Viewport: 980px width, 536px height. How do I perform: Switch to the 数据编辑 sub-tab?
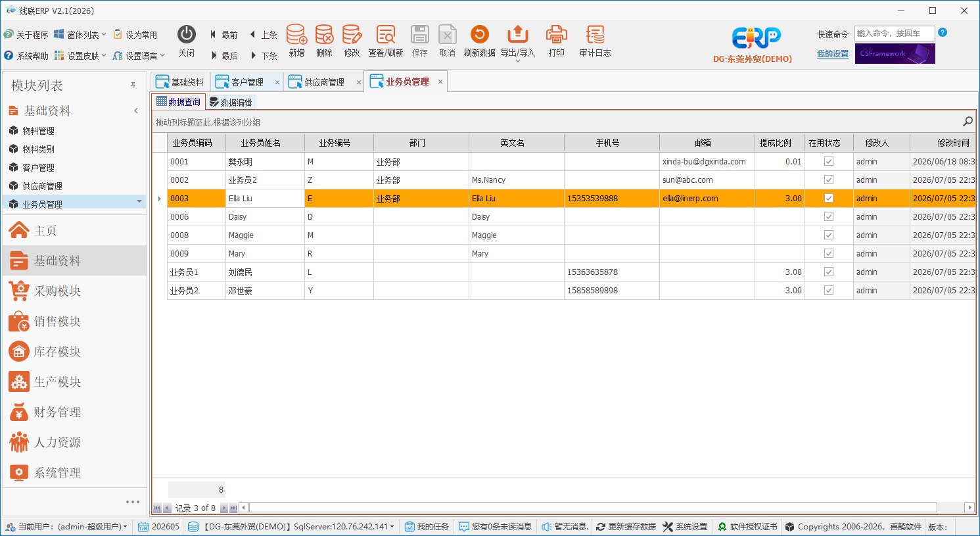(x=231, y=102)
